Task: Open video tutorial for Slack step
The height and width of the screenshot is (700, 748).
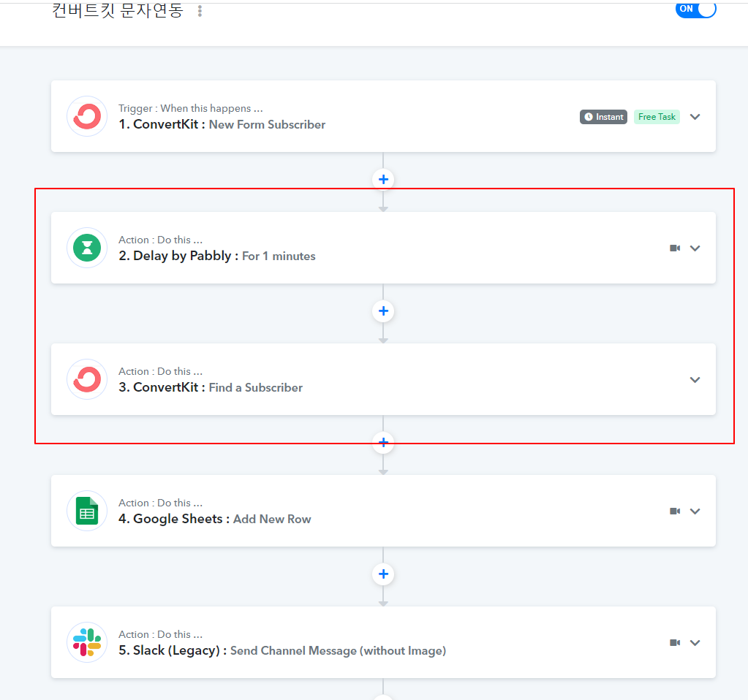Action: pyautogui.click(x=675, y=643)
